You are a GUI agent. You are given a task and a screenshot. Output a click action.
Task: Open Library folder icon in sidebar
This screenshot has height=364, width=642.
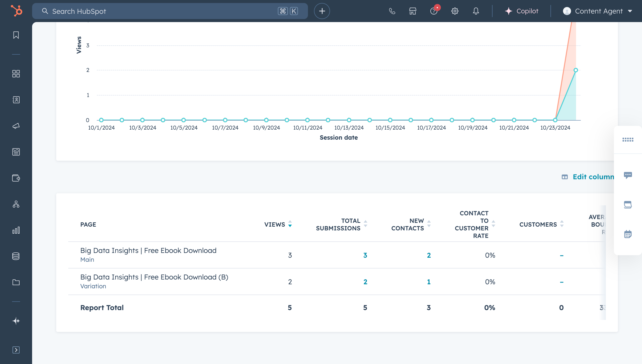pos(16,282)
